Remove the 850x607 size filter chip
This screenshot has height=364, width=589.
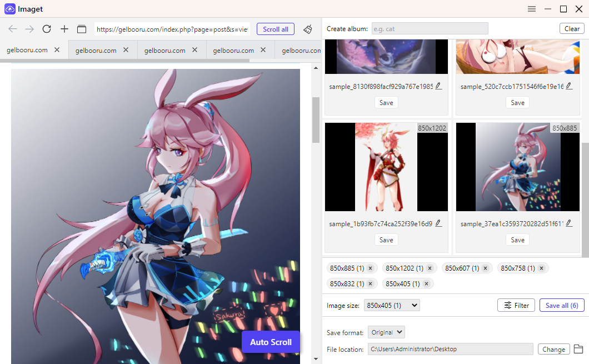(485, 268)
